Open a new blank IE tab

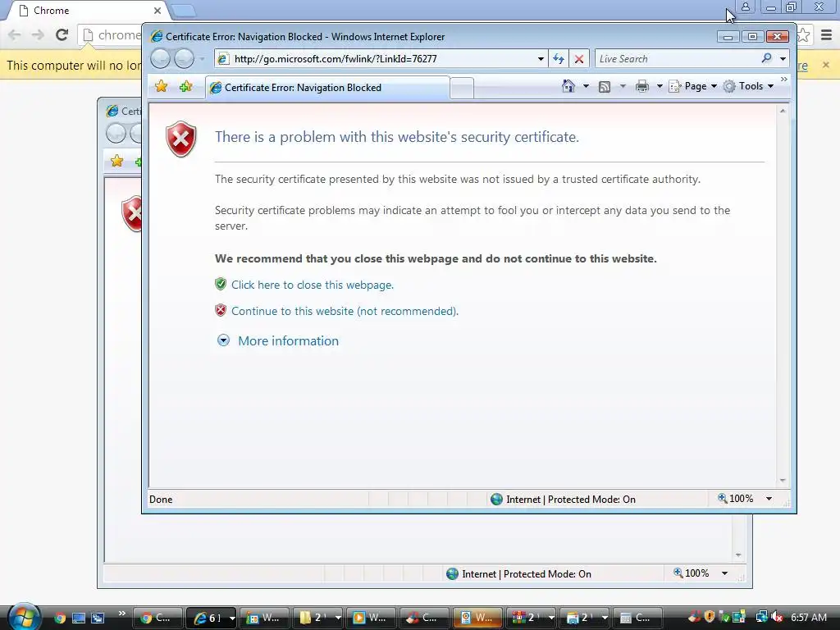point(462,88)
